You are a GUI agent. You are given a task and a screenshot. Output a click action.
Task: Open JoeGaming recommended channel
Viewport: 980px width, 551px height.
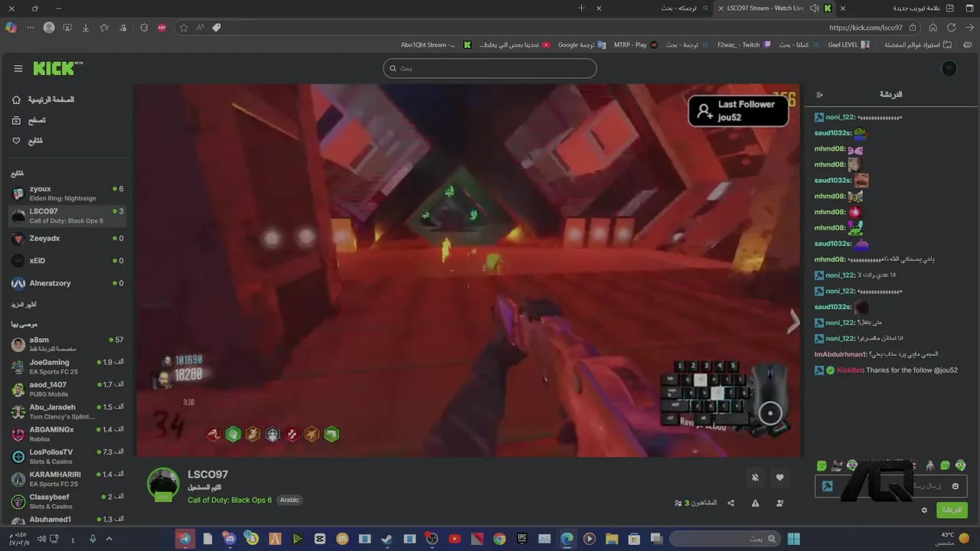pos(67,367)
